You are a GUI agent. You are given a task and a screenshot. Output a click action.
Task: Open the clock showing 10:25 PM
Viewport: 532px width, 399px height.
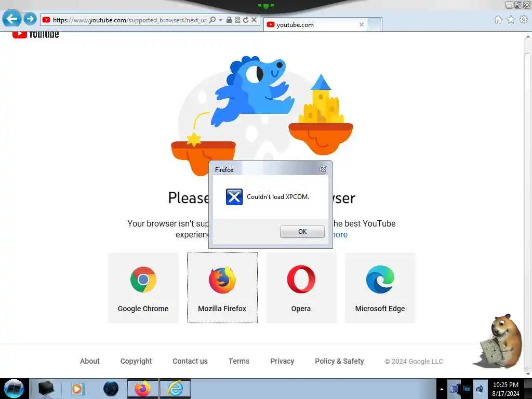tap(506, 389)
